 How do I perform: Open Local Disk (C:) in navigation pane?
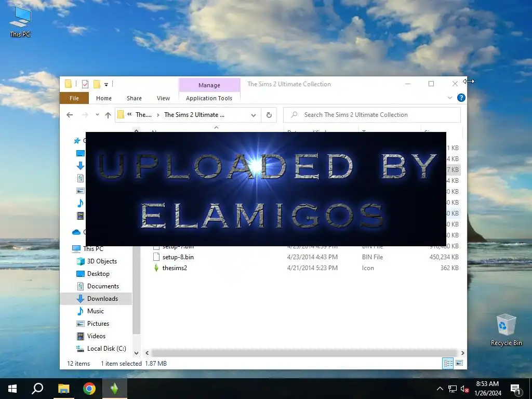pyautogui.click(x=106, y=349)
